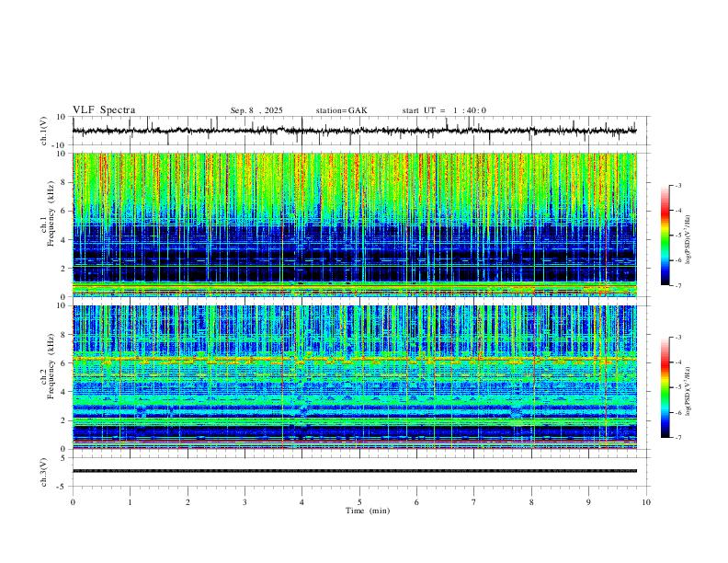Click the "10" tick on the Time axis
The image size is (728, 563).
646,502
